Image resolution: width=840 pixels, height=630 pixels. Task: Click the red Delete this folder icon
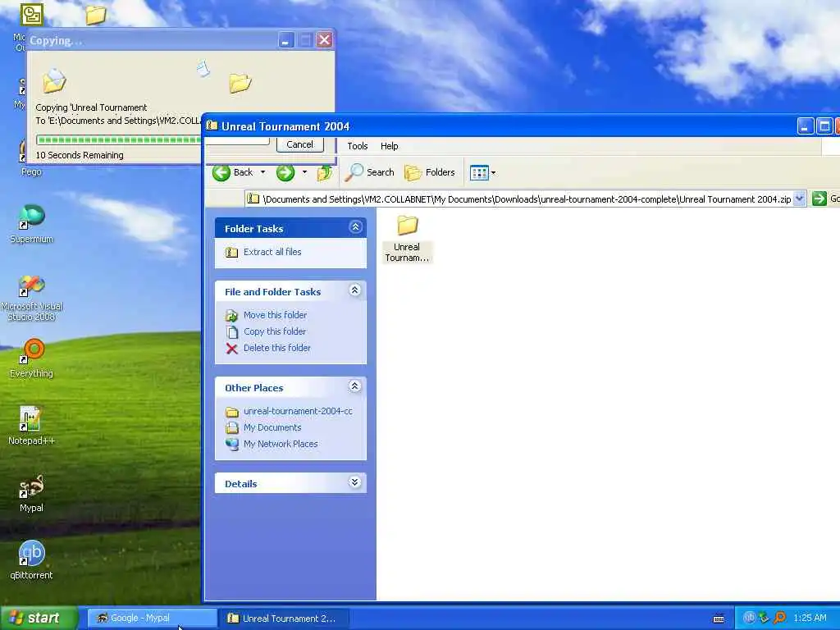pyautogui.click(x=231, y=349)
